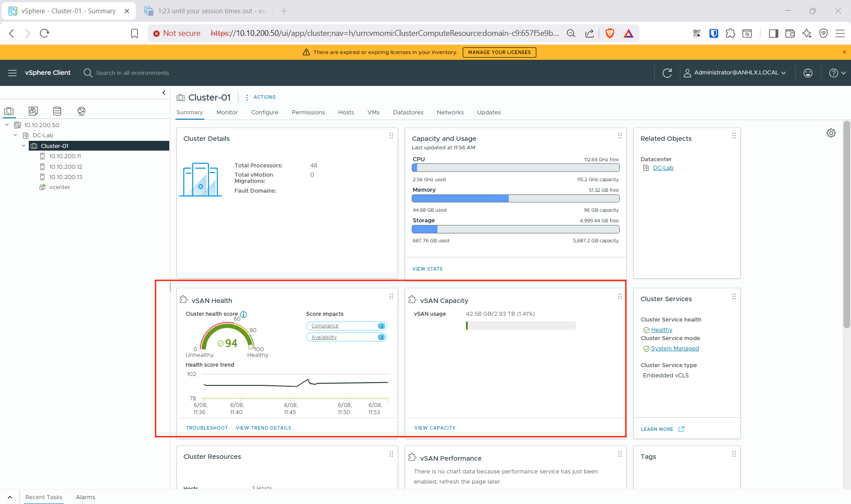Open the Storage inventory icon
The image size is (851, 504).
click(x=57, y=111)
